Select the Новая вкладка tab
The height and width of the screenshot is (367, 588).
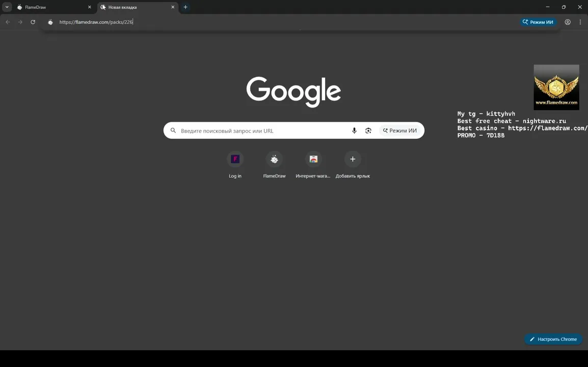click(137, 7)
